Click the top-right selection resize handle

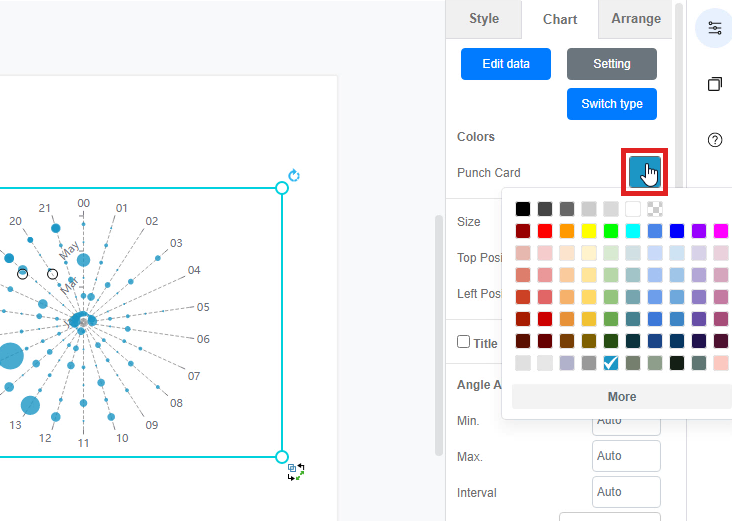pyautogui.click(x=282, y=188)
